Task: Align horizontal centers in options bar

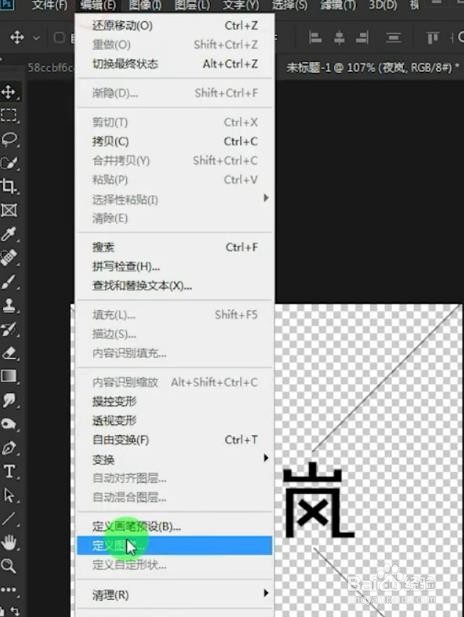Action: [x=339, y=38]
